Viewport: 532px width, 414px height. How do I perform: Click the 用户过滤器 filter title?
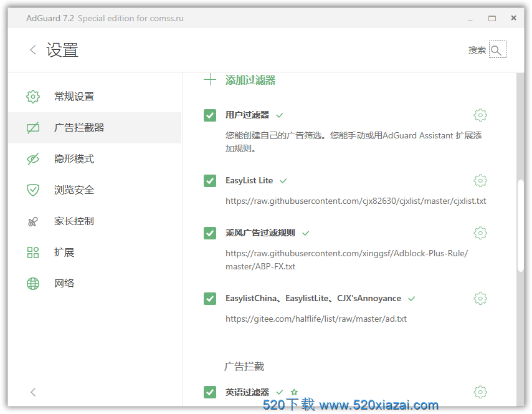(x=247, y=115)
